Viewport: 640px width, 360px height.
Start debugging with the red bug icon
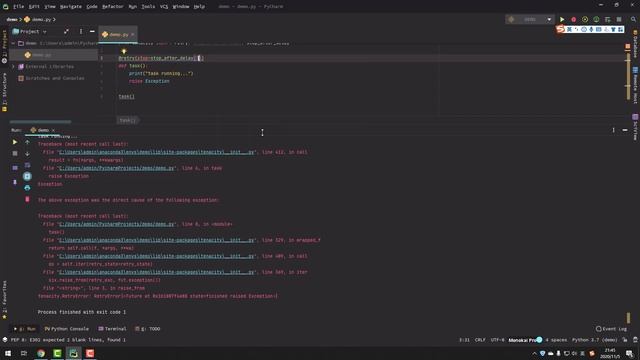pyautogui.click(x=573, y=19)
